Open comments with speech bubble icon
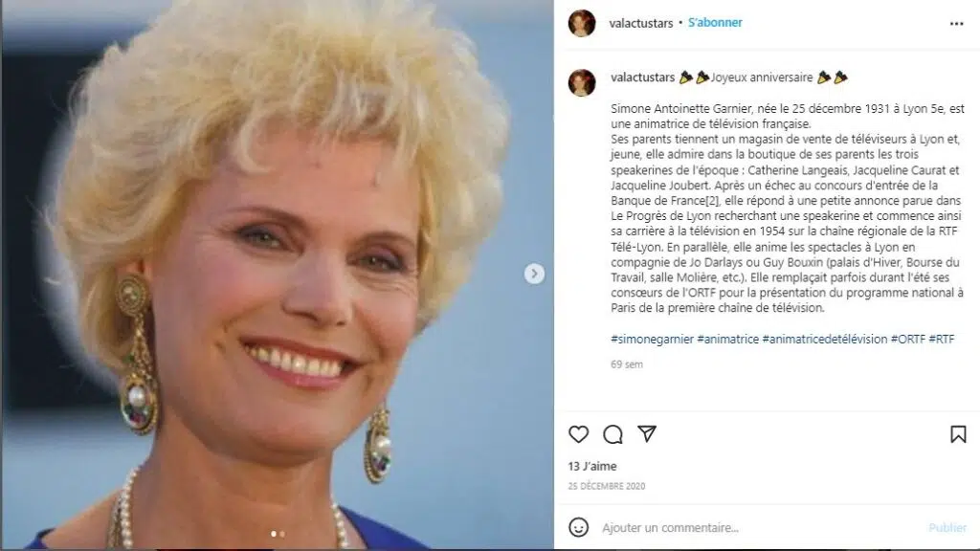Screen dimensions: 980x551 (612, 434)
